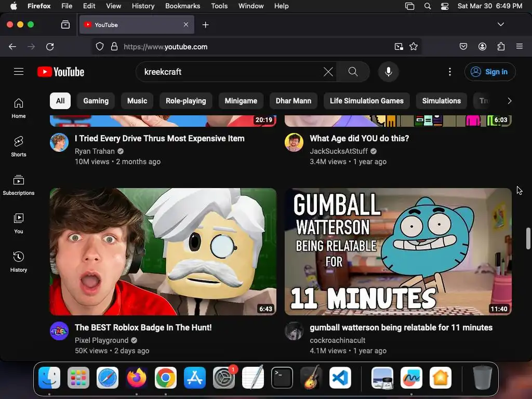Screen dimensions: 532x399
Task: Open the YouTube hamburger guide menu
Action: tap(19, 72)
